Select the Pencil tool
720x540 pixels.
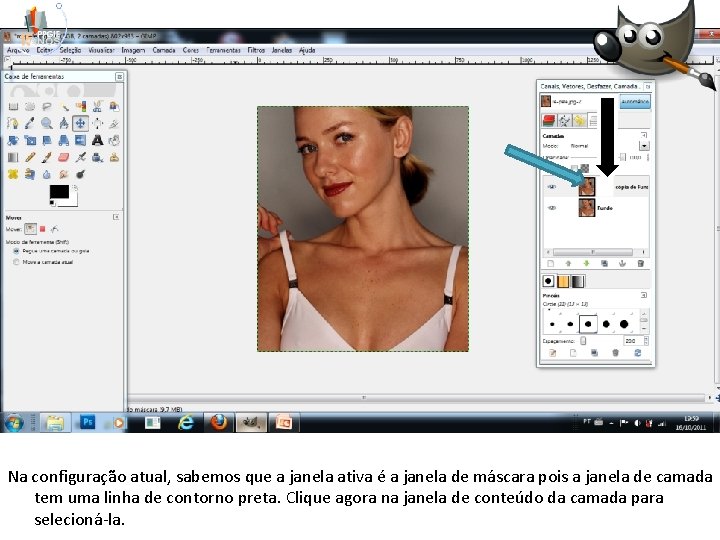(30, 158)
